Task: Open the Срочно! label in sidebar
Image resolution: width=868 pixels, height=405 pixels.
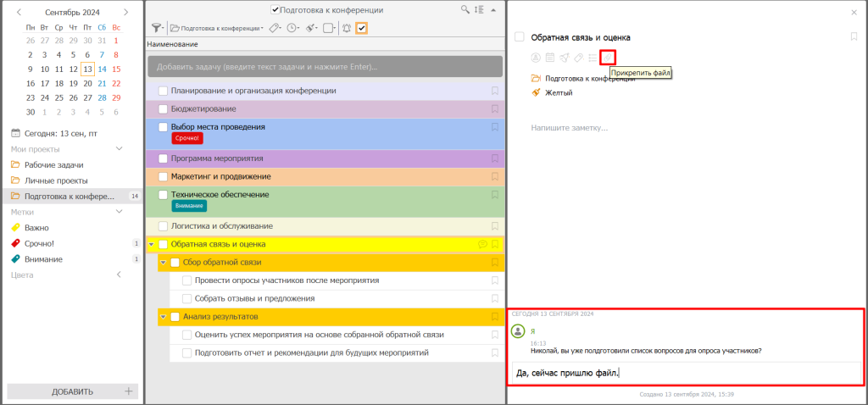Action: click(41, 243)
